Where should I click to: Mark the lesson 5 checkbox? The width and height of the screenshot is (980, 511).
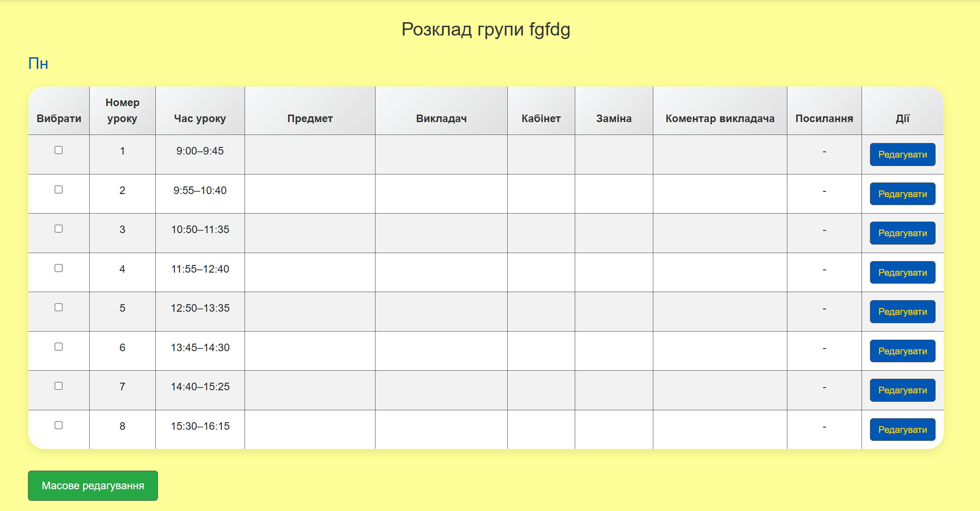pos(59,307)
